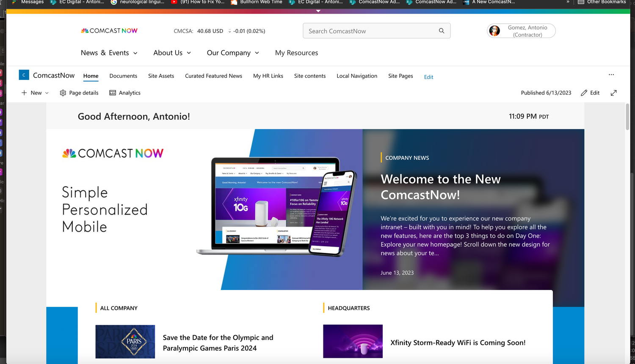Select the Home tab
635x364 pixels.
pyautogui.click(x=91, y=76)
